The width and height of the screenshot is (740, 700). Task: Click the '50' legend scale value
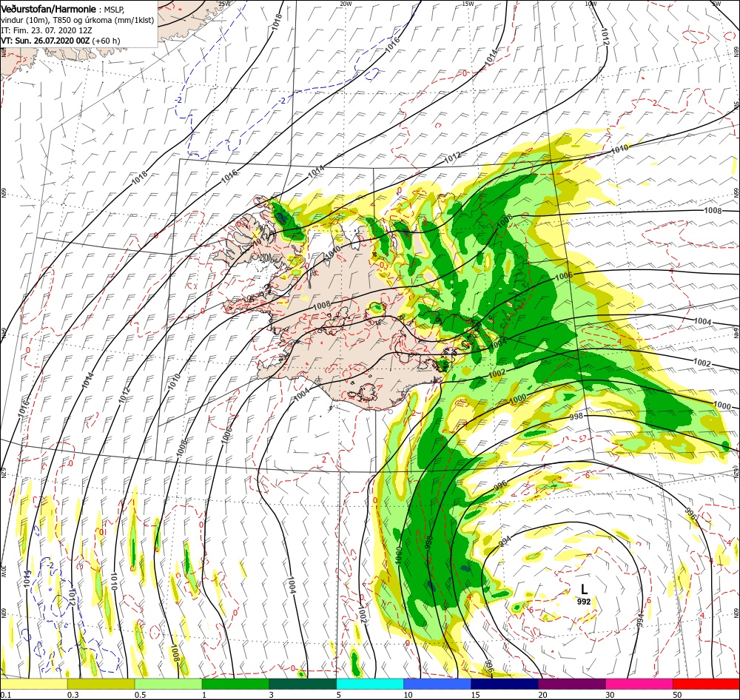point(678,695)
